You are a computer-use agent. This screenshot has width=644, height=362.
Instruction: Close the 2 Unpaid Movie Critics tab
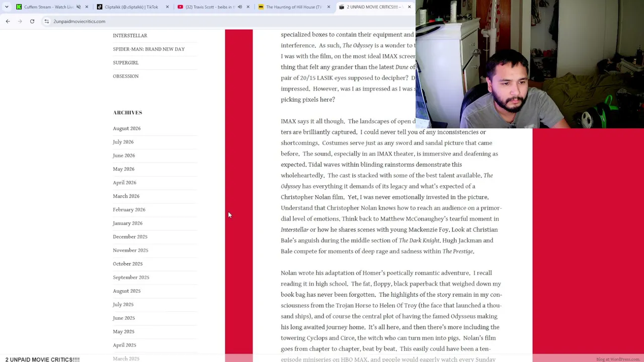pyautogui.click(x=409, y=7)
